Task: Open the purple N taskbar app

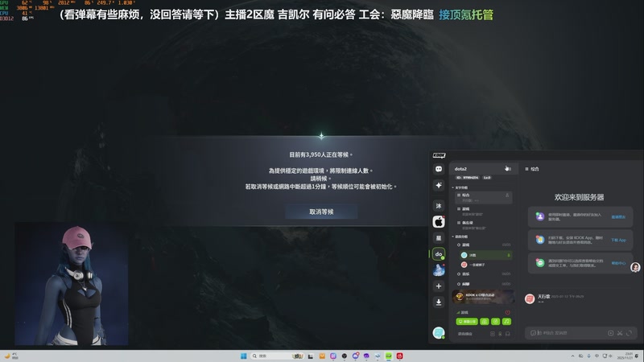Action: point(333,356)
